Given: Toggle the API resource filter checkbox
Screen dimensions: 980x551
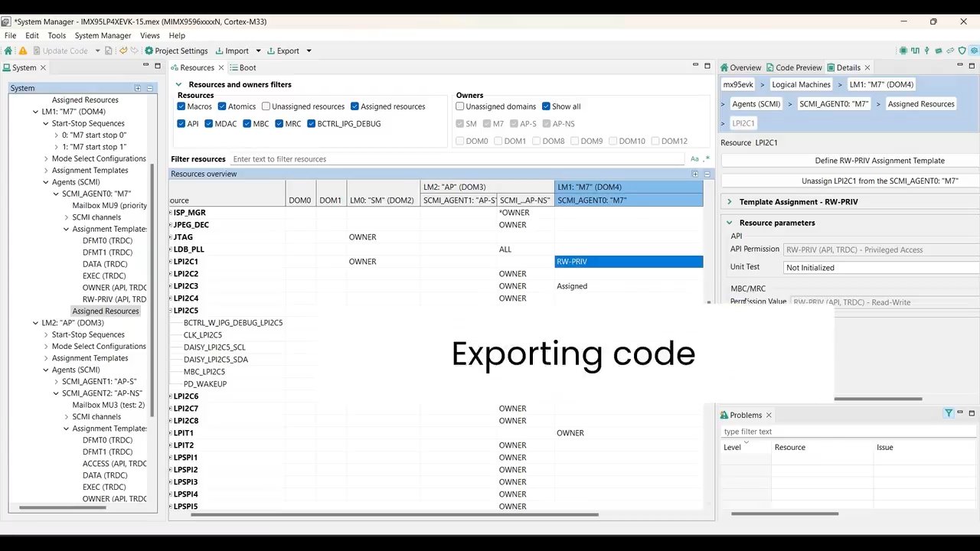Looking at the screenshot, I should 181,123.
